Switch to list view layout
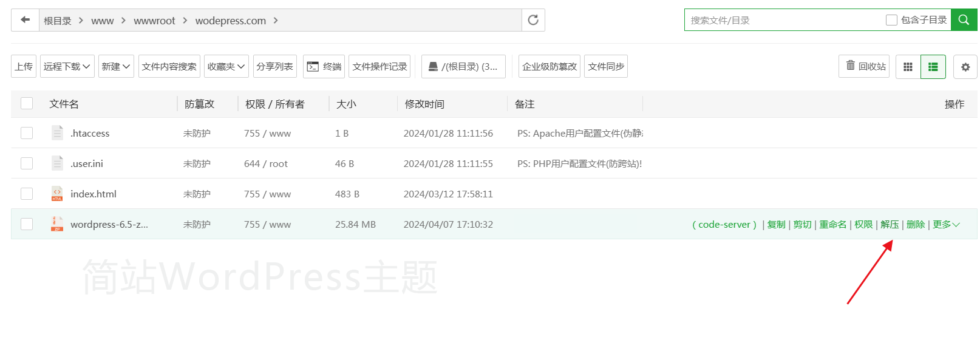Screen dimensions: 980x351 [x=933, y=67]
